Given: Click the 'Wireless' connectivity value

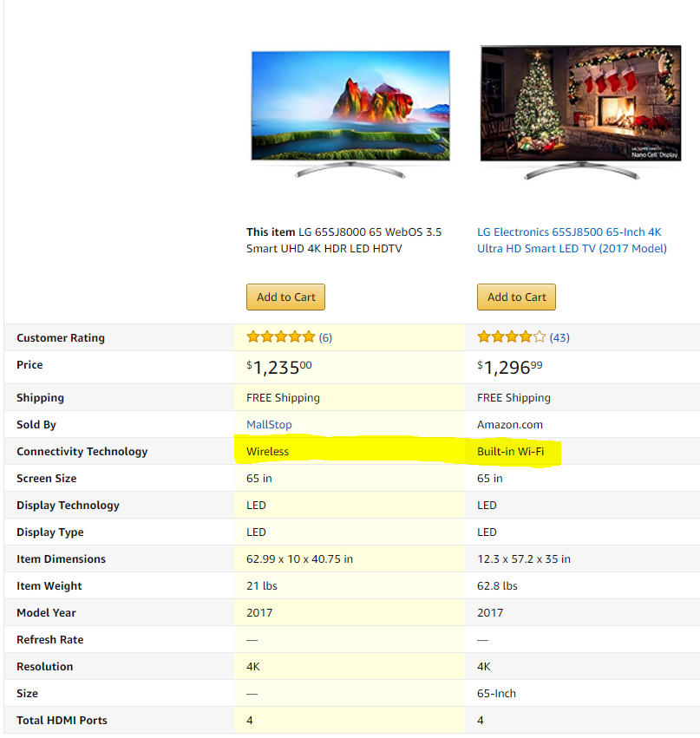Looking at the screenshot, I should point(267,451).
